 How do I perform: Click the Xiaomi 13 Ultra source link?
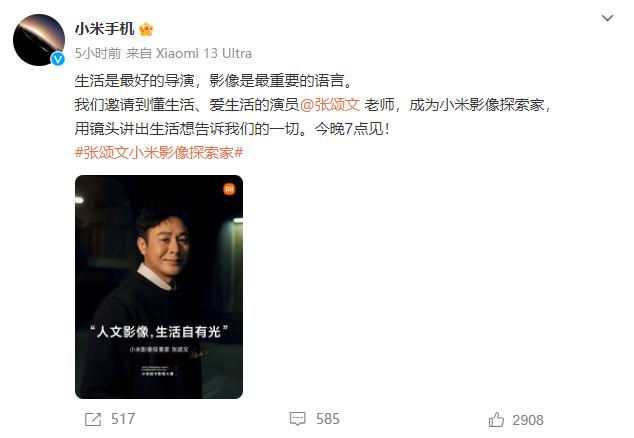pos(204,53)
